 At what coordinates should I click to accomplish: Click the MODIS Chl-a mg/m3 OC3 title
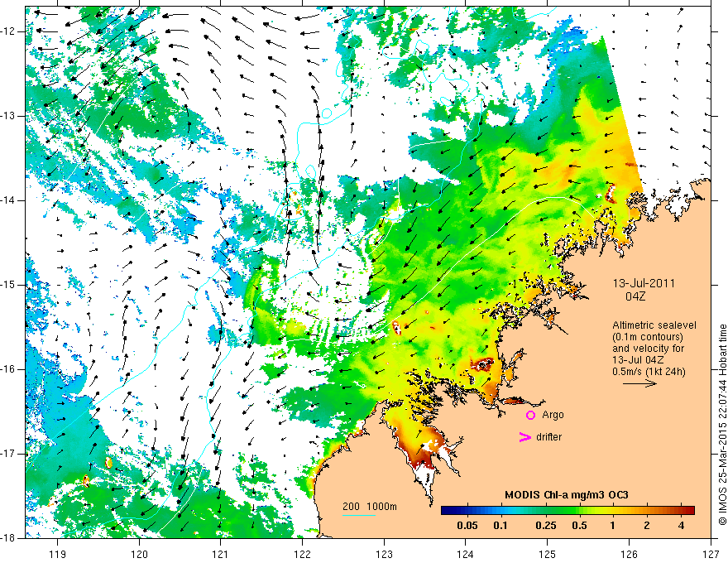point(567,495)
